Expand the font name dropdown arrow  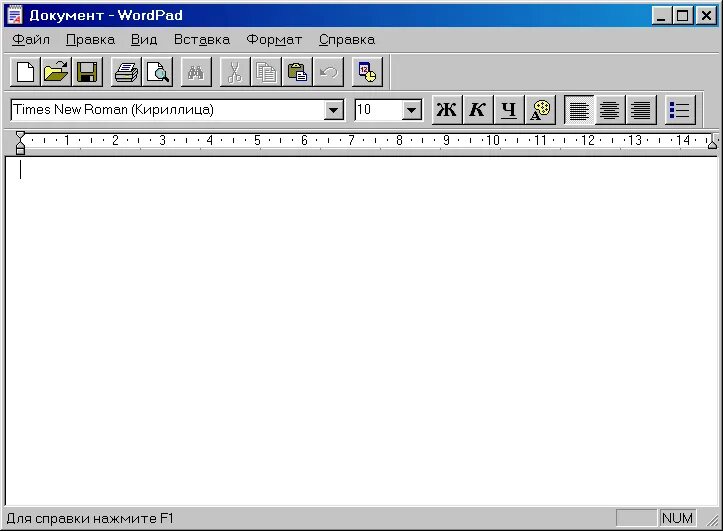(333, 110)
